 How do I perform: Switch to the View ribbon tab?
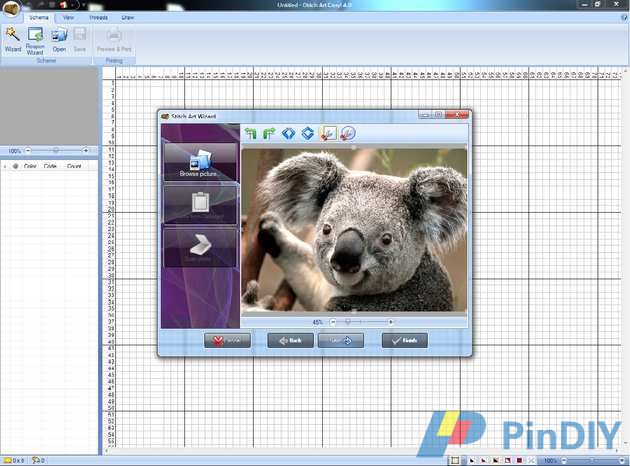[x=68, y=18]
